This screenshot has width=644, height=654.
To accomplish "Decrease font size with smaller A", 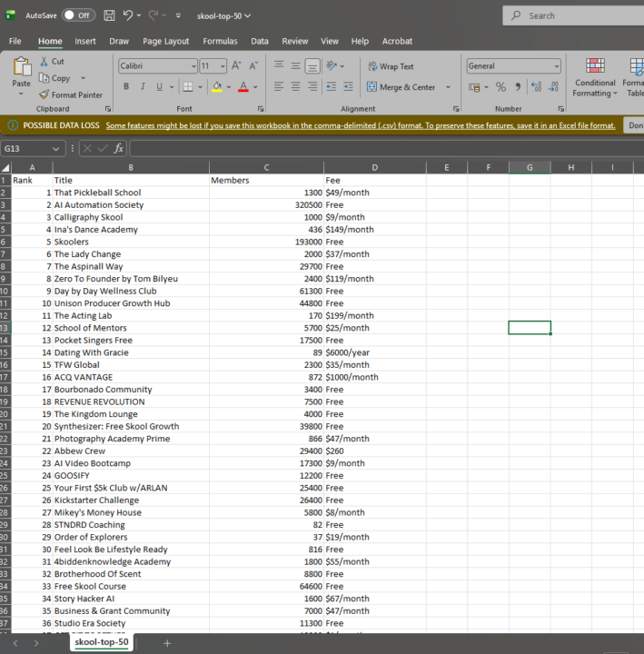I will coord(253,65).
